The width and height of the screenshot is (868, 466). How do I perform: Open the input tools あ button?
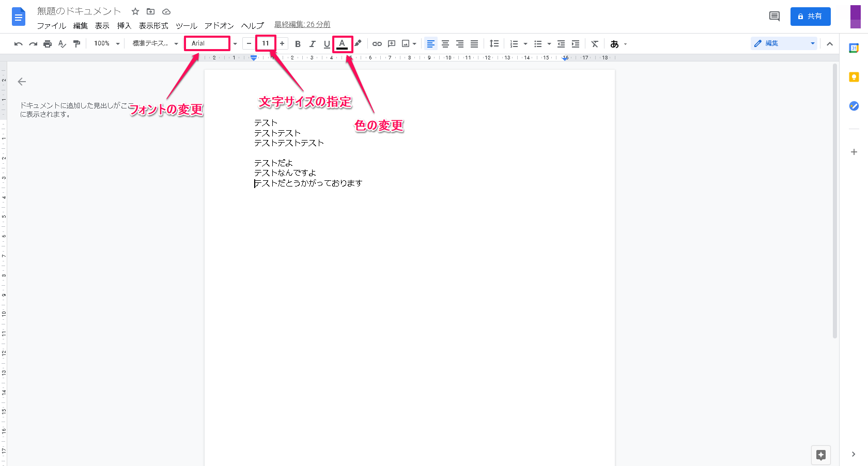click(x=614, y=44)
